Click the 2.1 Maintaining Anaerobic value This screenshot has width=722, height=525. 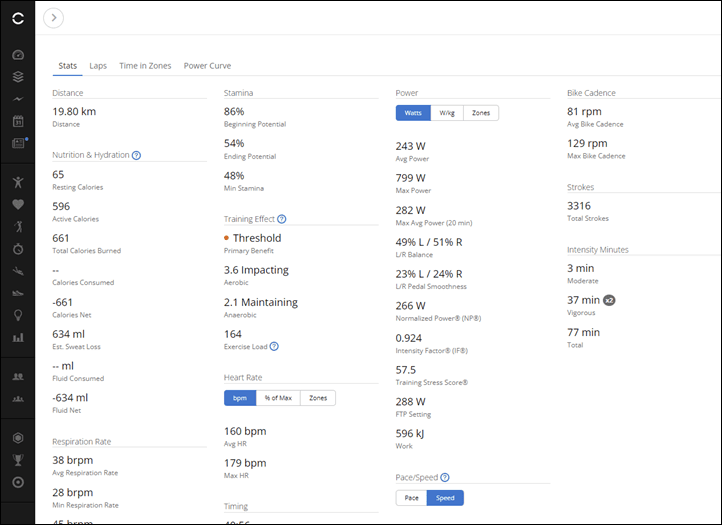click(261, 303)
